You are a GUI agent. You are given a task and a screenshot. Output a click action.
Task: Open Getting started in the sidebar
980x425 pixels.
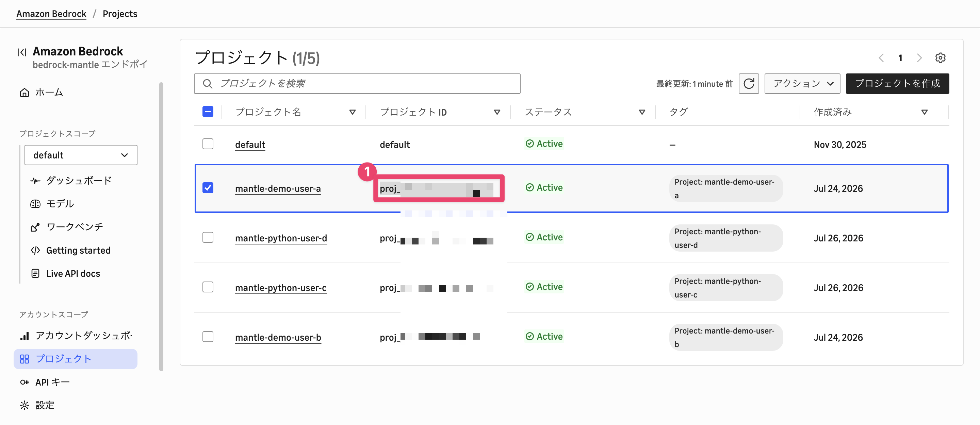tap(78, 251)
